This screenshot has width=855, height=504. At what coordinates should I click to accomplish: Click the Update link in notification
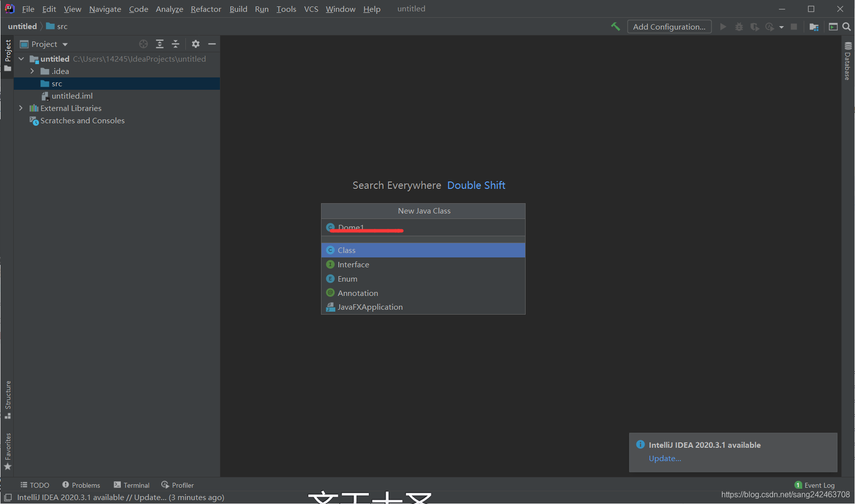(665, 458)
